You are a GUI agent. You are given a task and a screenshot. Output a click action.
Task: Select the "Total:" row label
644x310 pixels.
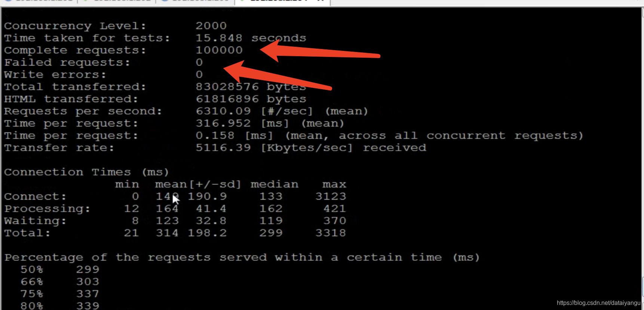tap(27, 233)
